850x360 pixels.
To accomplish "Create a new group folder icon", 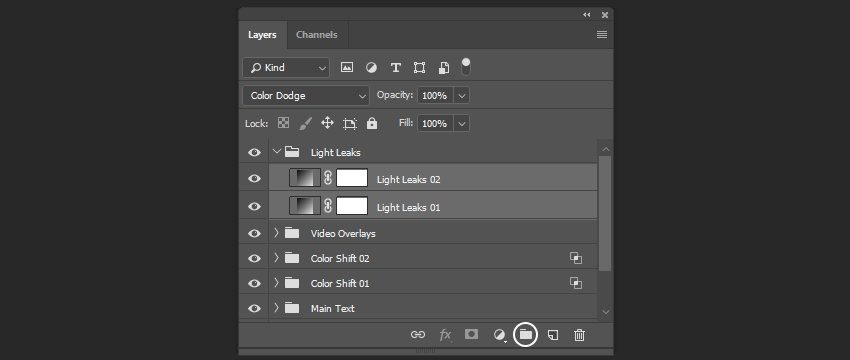I will [526, 335].
